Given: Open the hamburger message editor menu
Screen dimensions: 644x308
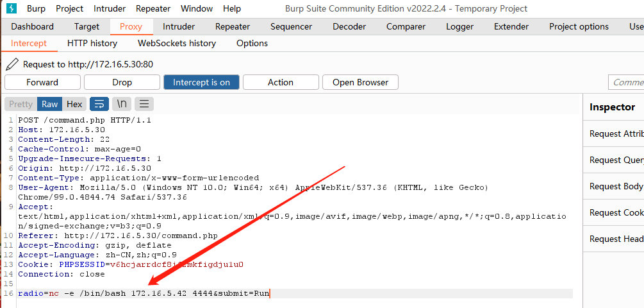Looking at the screenshot, I should [x=144, y=104].
